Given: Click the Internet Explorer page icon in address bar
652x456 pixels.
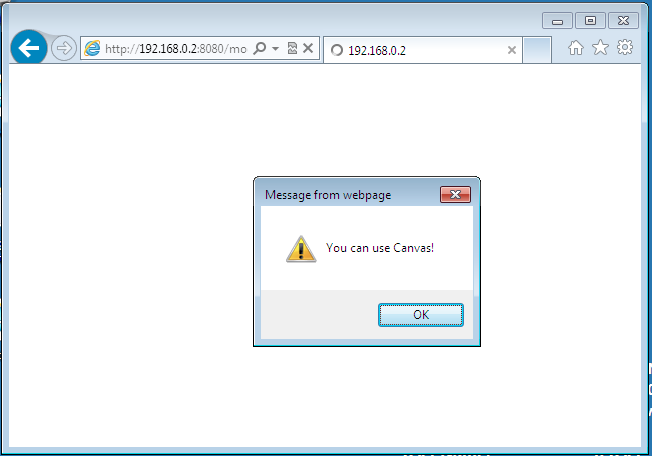Looking at the screenshot, I should [x=92, y=49].
